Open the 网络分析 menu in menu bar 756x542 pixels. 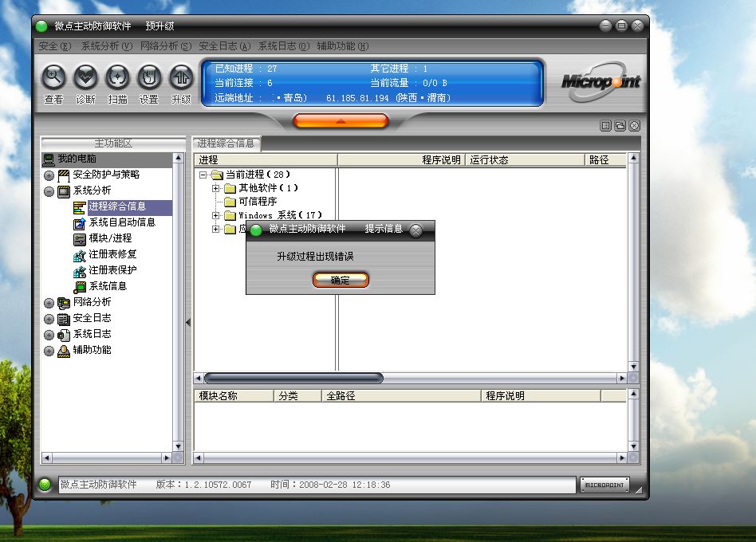166,46
